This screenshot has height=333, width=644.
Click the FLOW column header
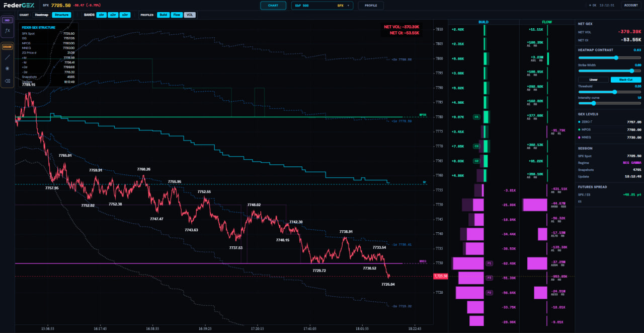(547, 22)
